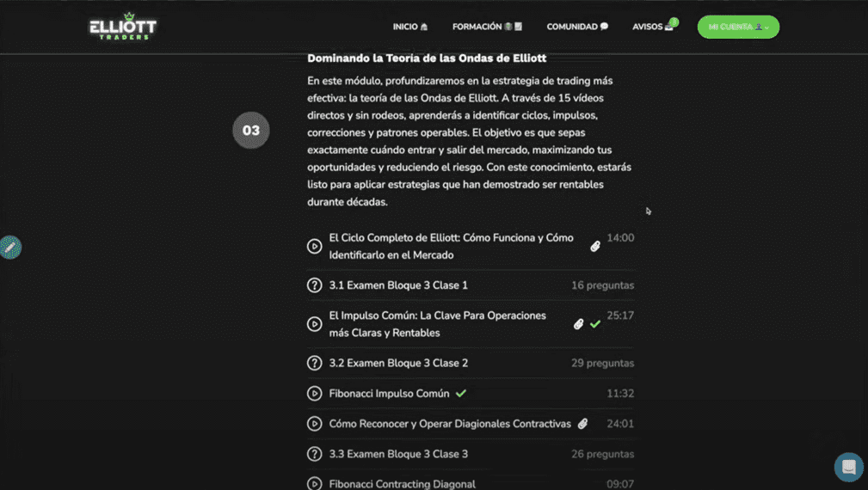Screen dimensions: 868x490
Task: Play icon for El Ciclo Completo de Elliott
Action: click(x=315, y=246)
